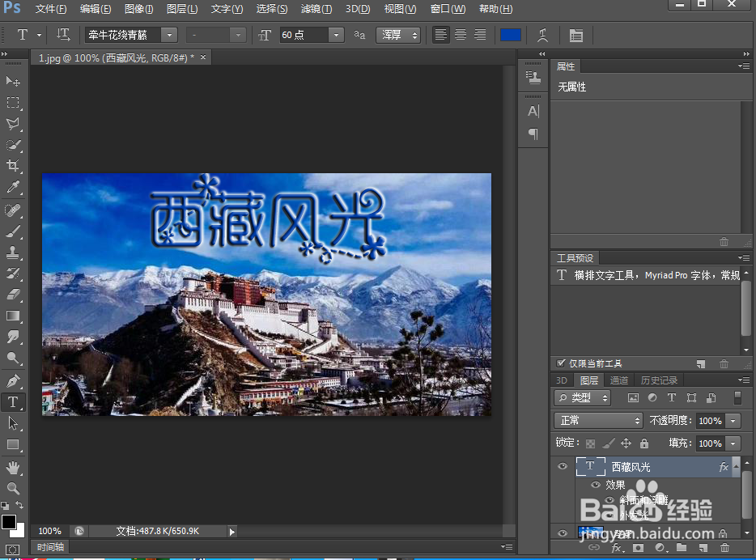Open the Character panel icon
The image size is (756, 560).
click(533, 112)
